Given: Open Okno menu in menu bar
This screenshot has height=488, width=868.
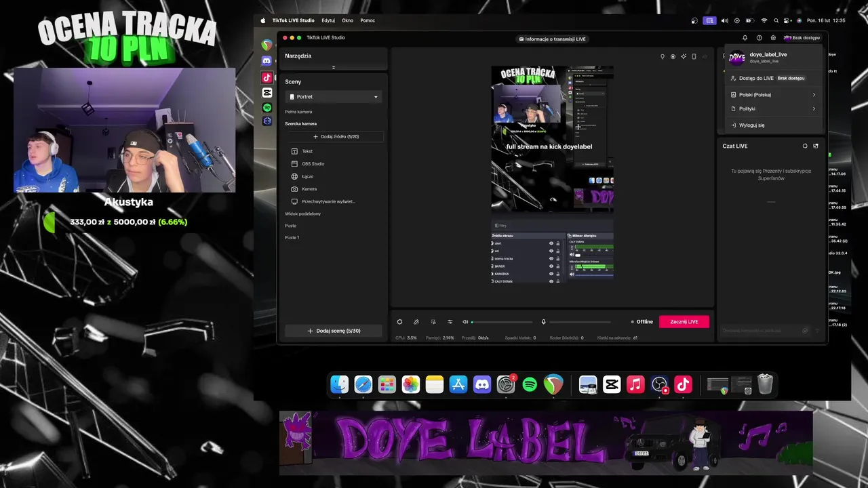Looking at the screenshot, I should point(347,20).
